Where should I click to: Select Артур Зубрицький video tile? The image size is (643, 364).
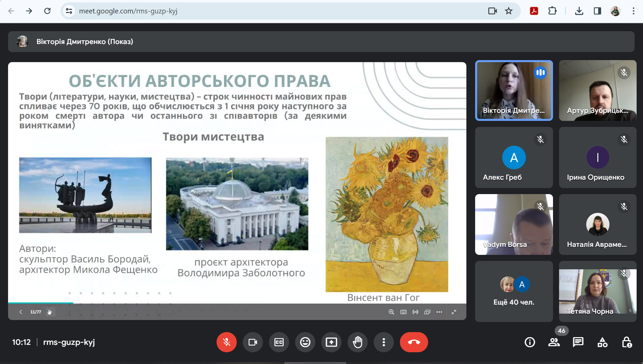point(598,90)
